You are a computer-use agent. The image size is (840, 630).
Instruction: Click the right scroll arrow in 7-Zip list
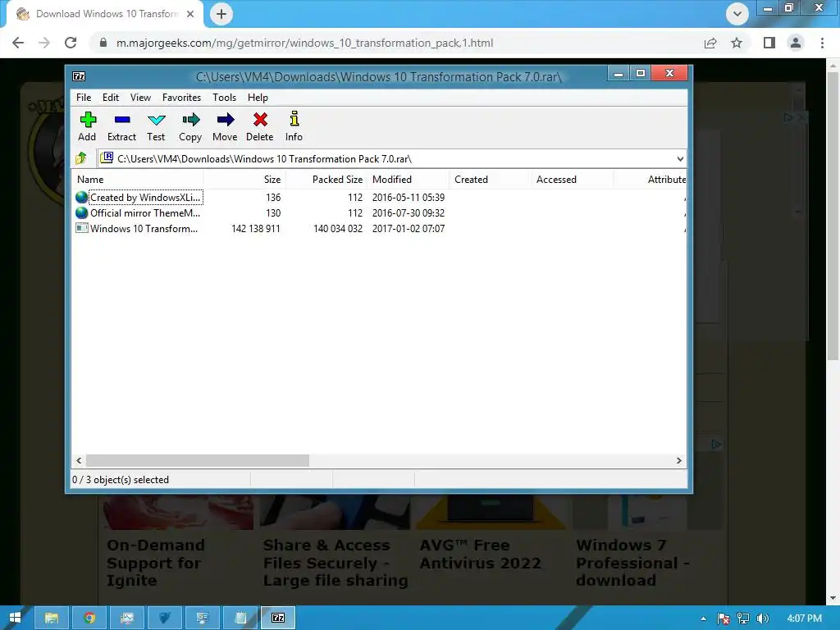tap(678, 461)
